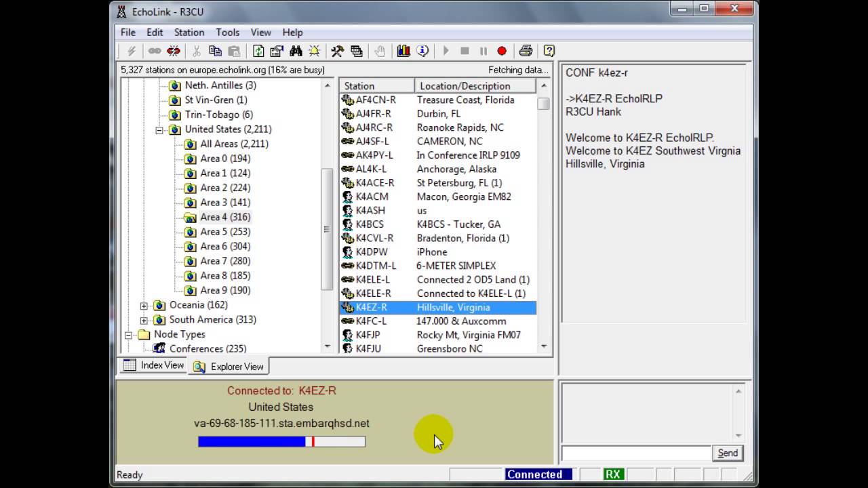
Task: Click the hand icon in the toolbar
Action: click(380, 51)
